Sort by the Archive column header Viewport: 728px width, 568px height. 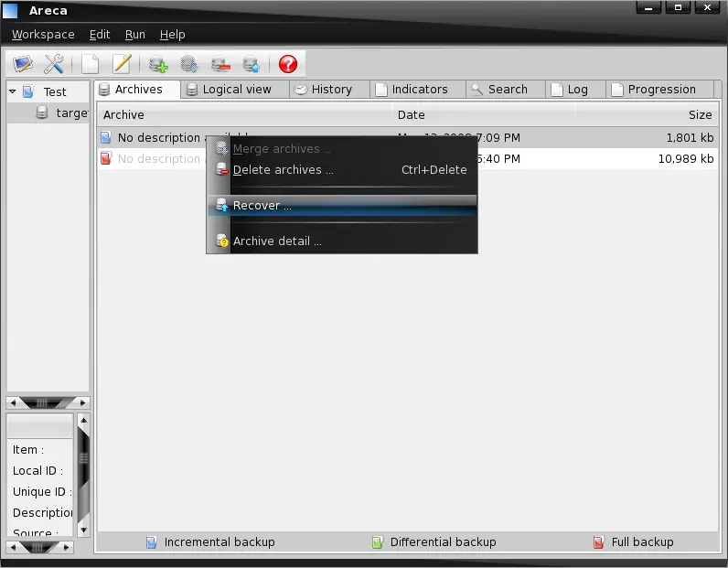coord(245,114)
